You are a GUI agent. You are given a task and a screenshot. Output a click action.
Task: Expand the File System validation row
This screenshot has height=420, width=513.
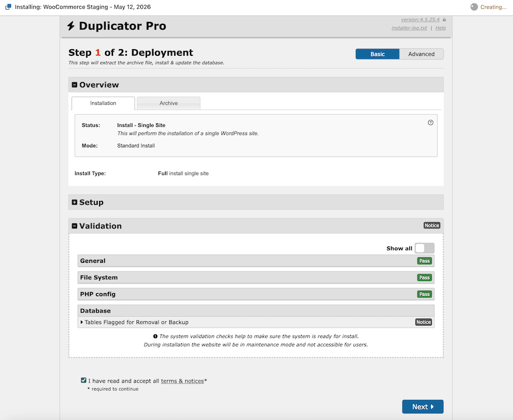pos(256,278)
